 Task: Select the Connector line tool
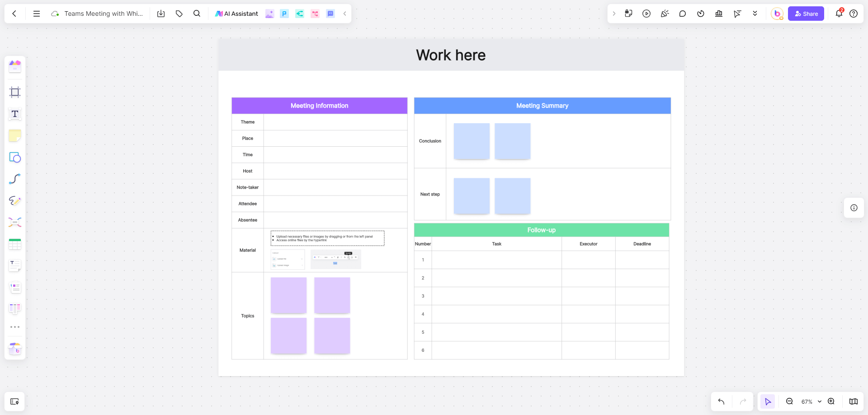pyautogui.click(x=15, y=179)
